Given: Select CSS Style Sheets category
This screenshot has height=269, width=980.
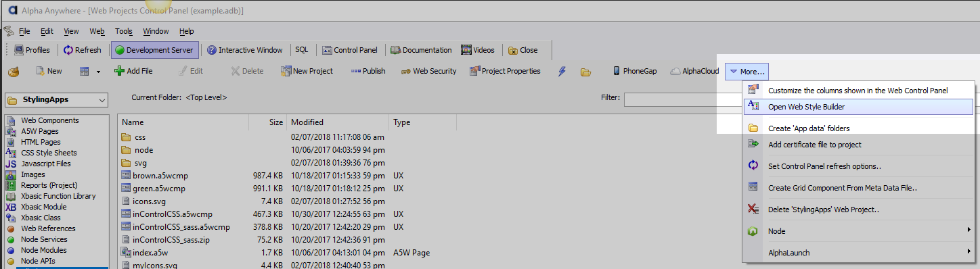Looking at the screenshot, I should [x=49, y=153].
